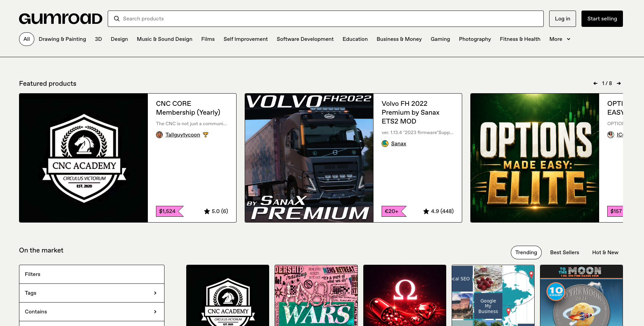Click the €20+ price tag
The image size is (644, 326).
(394, 211)
